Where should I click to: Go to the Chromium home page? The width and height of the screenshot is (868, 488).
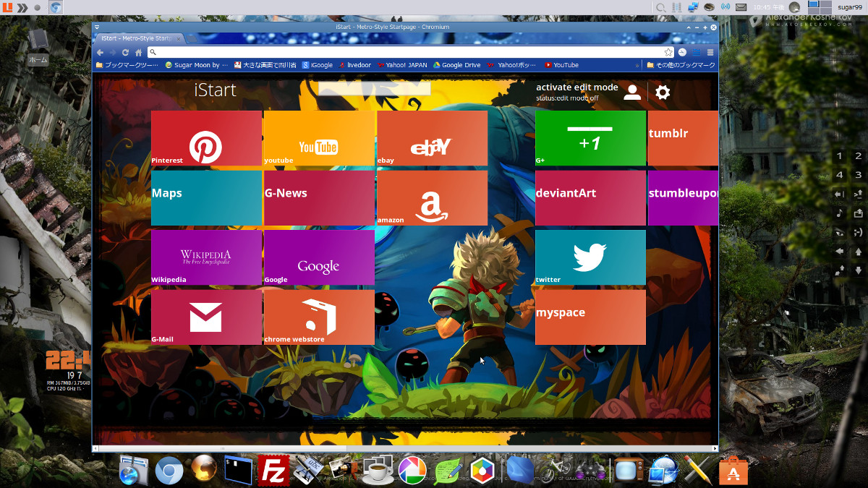[138, 52]
